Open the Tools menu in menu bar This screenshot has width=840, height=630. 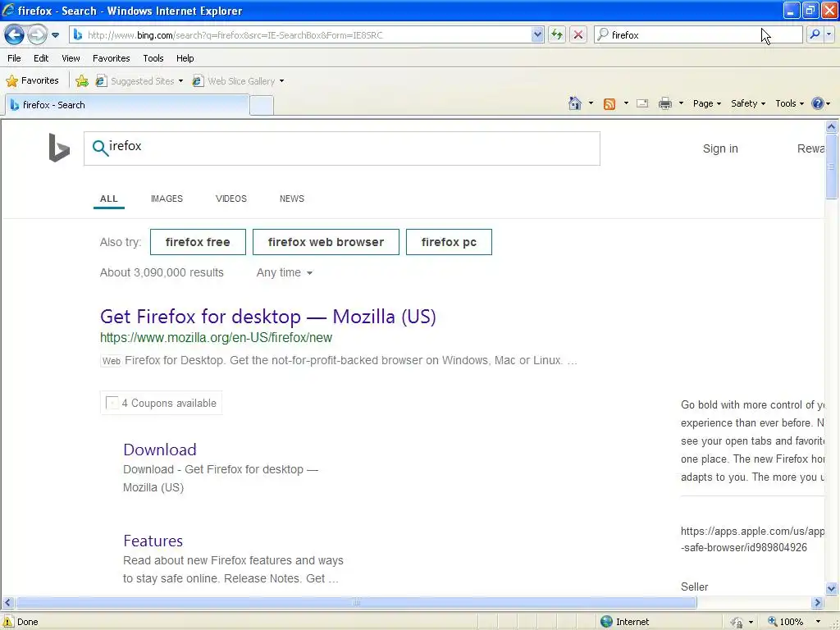click(153, 58)
